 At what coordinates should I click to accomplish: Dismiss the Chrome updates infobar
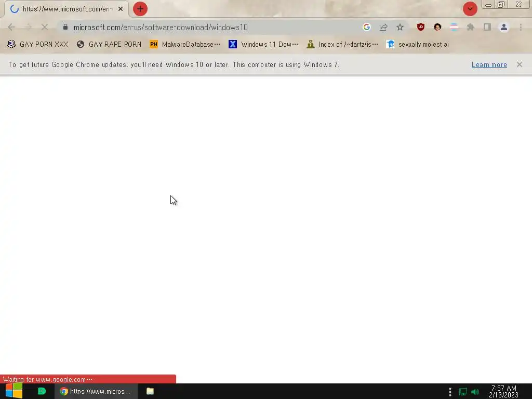coord(520,64)
